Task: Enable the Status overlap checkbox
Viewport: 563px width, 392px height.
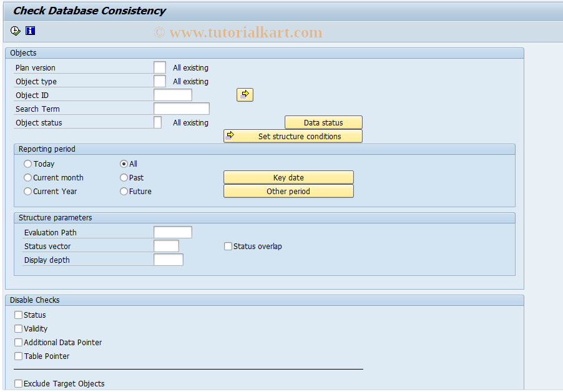Action: 228,246
